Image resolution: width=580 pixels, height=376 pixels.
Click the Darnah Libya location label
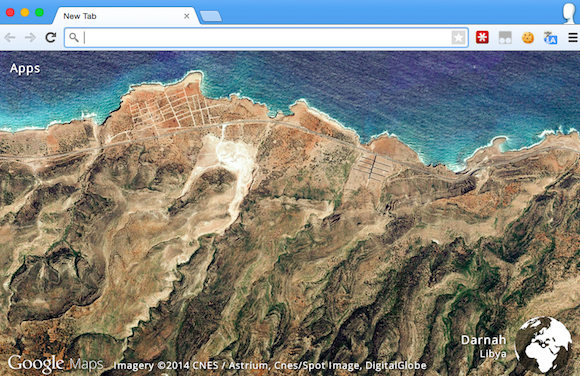point(483,346)
